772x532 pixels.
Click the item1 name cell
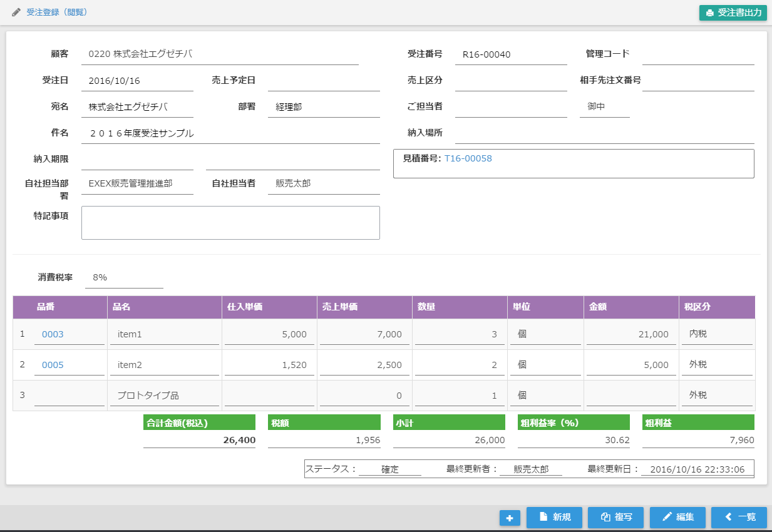[x=165, y=334]
